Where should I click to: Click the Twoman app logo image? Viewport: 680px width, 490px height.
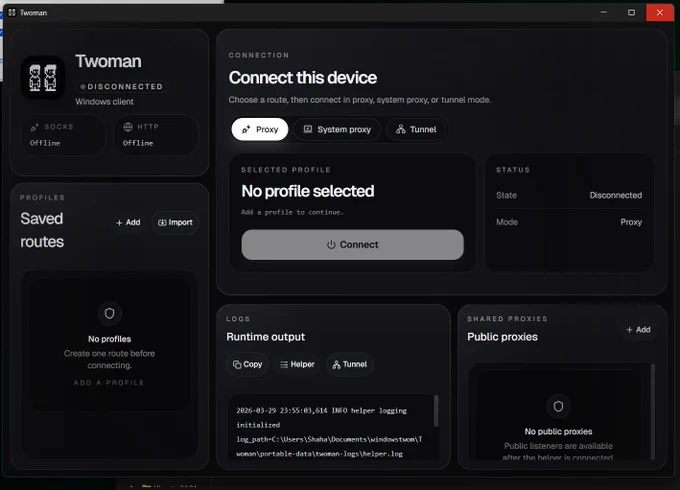point(43,78)
